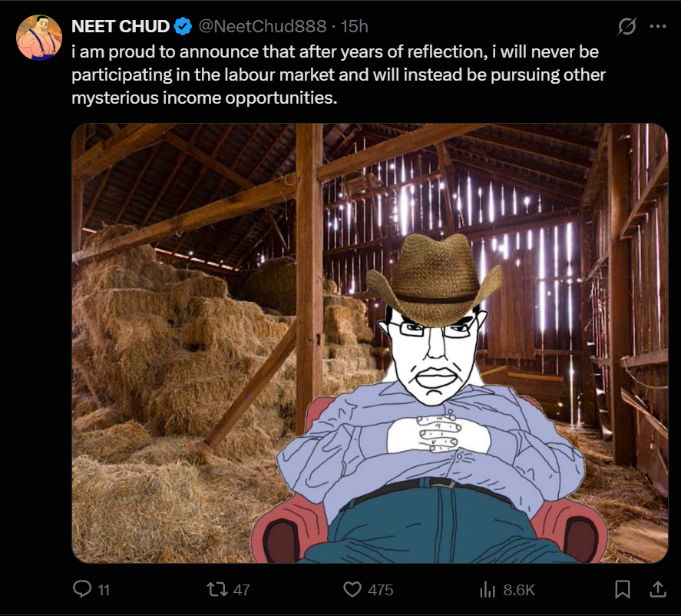Open the repost arrows menu
This screenshot has height=616, width=681.
[x=218, y=589]
